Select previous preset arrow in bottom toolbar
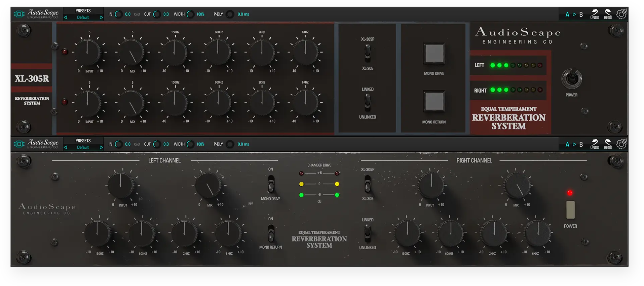 click(66, 148)
